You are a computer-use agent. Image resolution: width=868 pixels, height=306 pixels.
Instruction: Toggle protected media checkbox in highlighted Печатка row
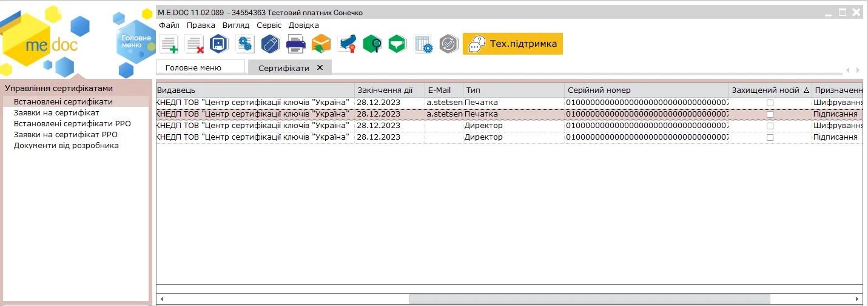click(770, 114)
